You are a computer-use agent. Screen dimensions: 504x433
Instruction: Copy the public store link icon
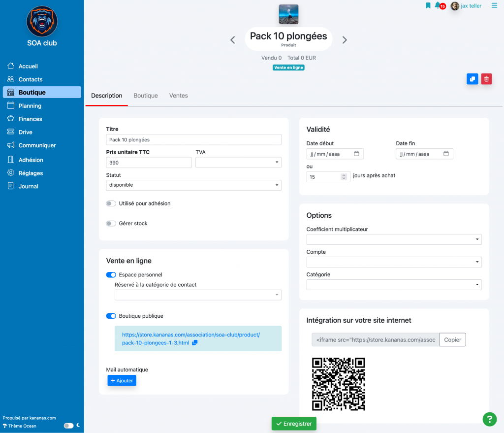[x=195, y=343]
